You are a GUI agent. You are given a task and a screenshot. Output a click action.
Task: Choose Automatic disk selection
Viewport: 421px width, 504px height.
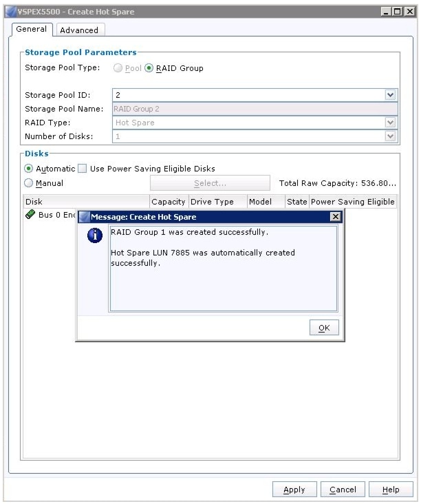coord(29,169)
